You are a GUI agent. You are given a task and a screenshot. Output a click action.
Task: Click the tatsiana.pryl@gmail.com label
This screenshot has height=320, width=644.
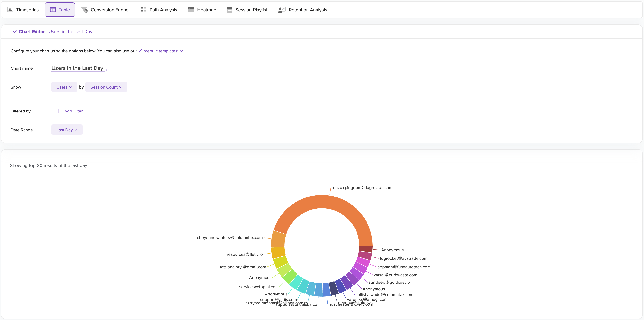point(243,267)
